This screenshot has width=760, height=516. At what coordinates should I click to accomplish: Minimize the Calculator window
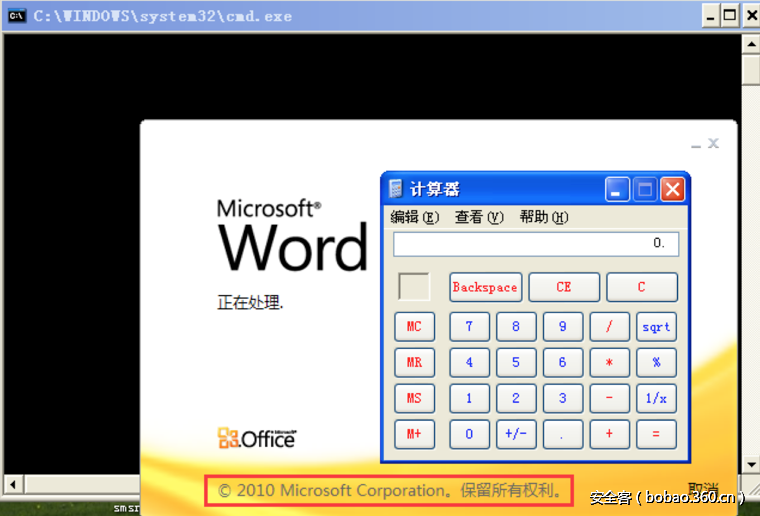tap(617, 189)
